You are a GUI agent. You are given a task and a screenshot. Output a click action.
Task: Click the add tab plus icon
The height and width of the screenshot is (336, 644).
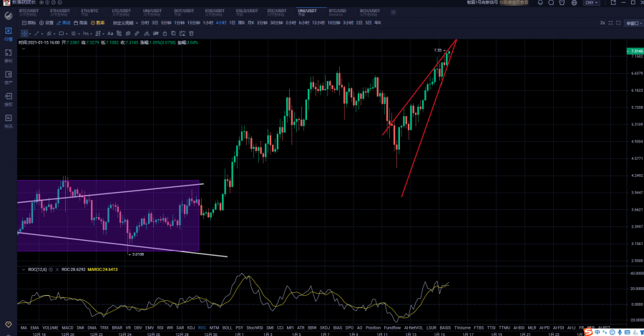point(393,12)
